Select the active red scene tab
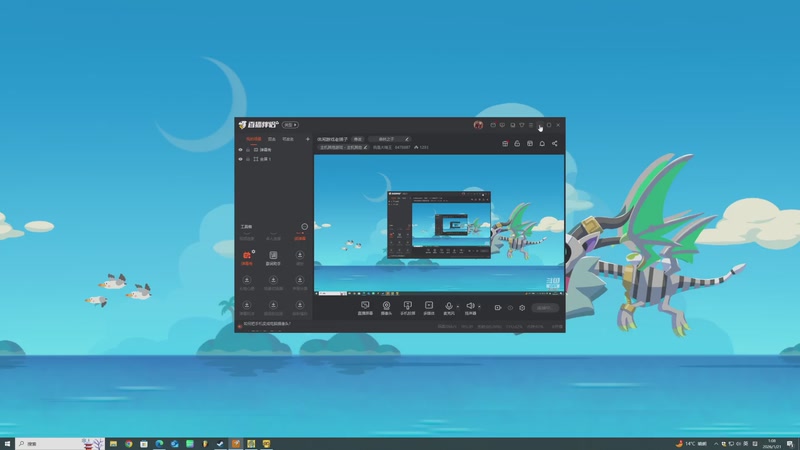This screenshot has height=450, width=800. pos(254,139)
